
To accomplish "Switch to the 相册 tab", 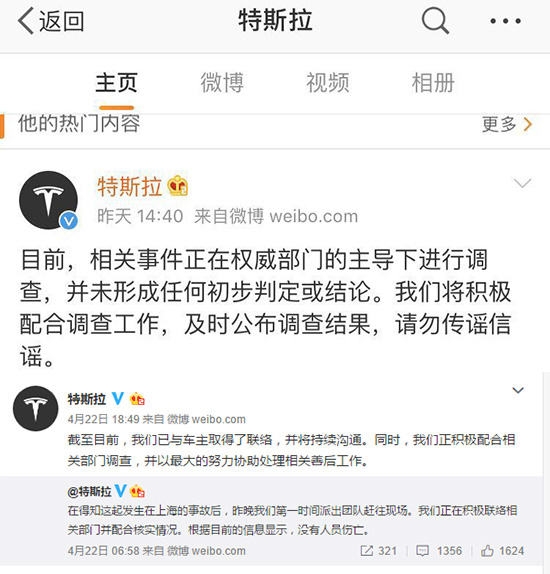I will click(433, 83).
